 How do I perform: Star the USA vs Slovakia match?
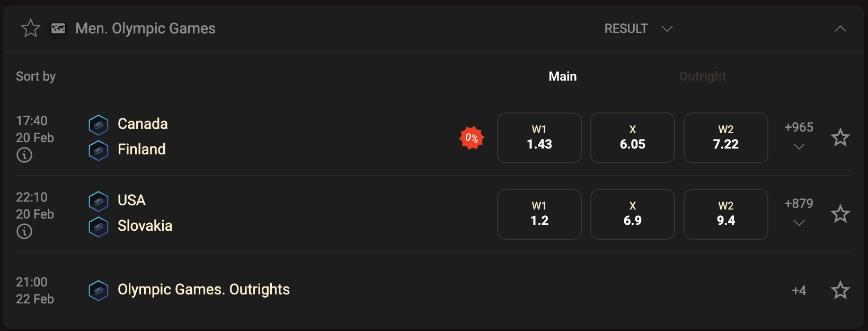pos(841,214)
